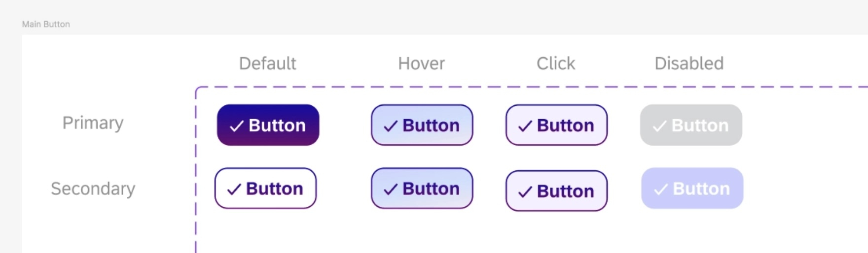This screenshot has width=868, height=253.
Task: Select the "Disabled" column heading text
Action: [x=688, y=63]
